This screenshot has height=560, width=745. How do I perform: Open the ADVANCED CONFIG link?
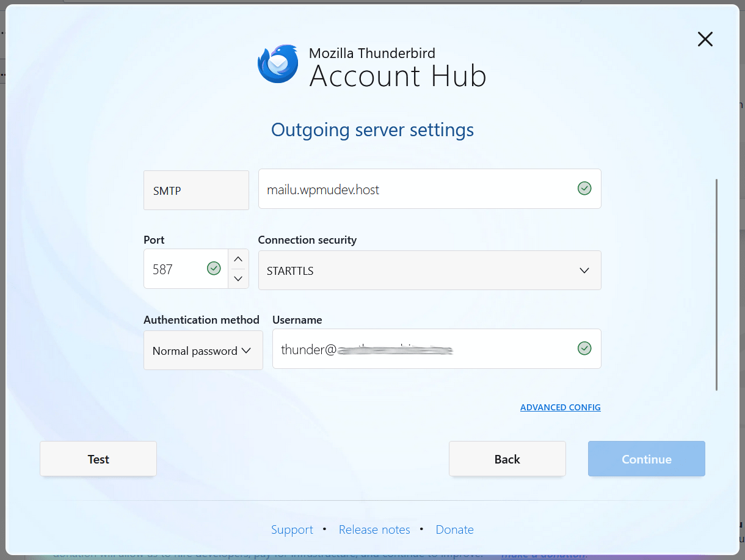[560, 407]
